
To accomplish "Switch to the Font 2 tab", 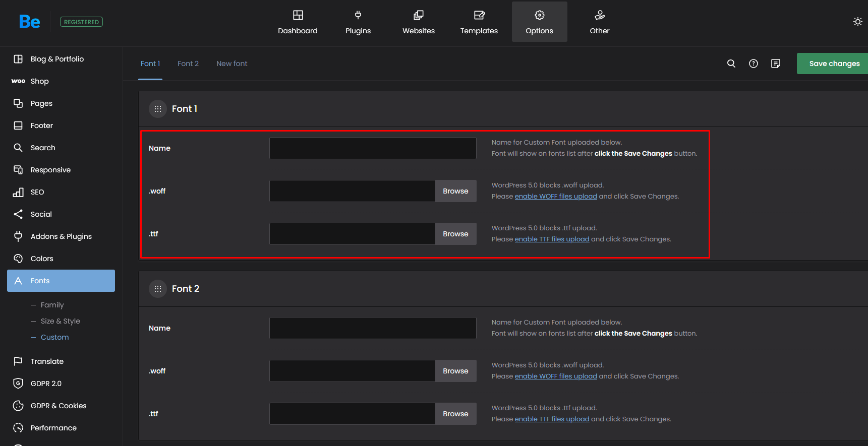I will click(x=188, y=63).
